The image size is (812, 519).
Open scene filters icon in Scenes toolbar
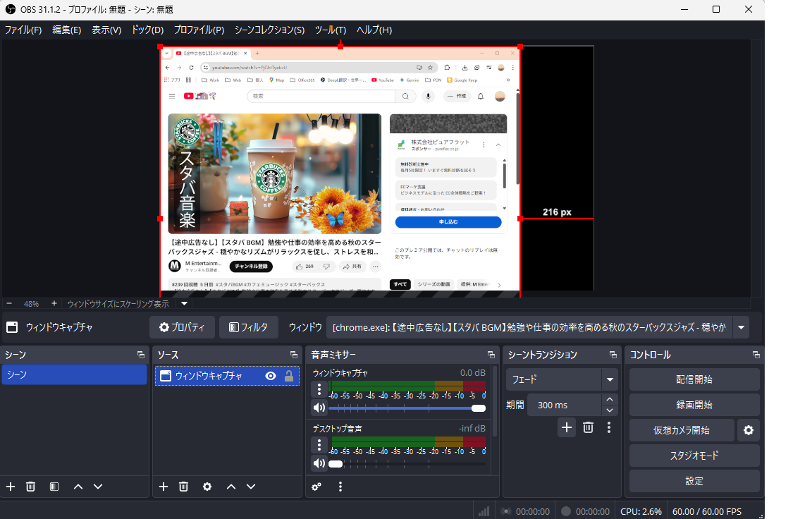[x=54, y=487]
